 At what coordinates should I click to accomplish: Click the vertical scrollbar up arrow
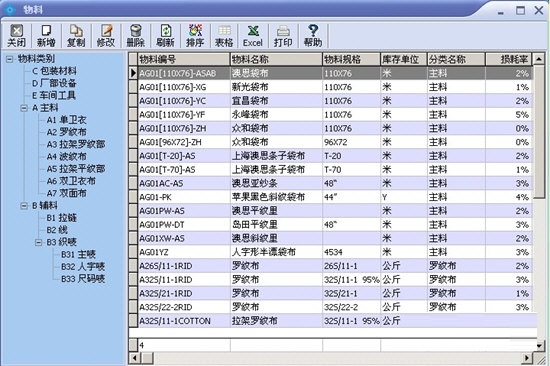coord(539,59)
